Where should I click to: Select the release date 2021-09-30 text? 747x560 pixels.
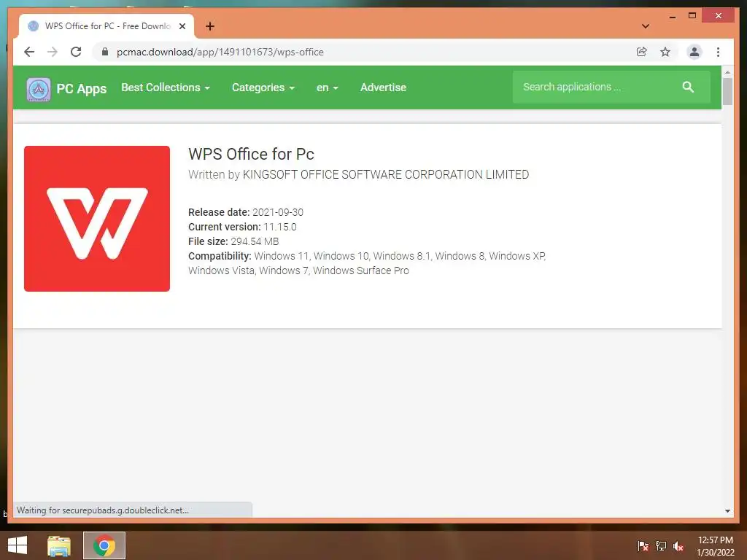[x=278, y=212]
